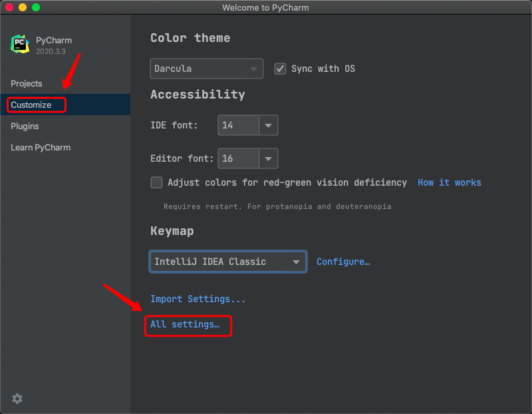
Task: Enable red-green vision deficiency color adjustment
Action: 156,182
